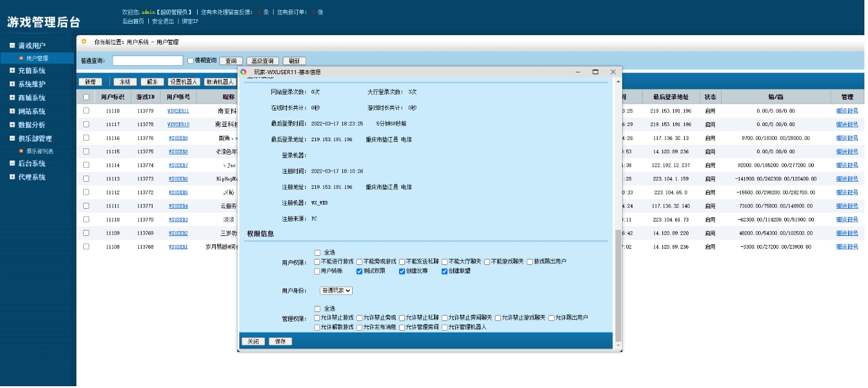Check the 全选 box under 管理权限

click(318, 309)
